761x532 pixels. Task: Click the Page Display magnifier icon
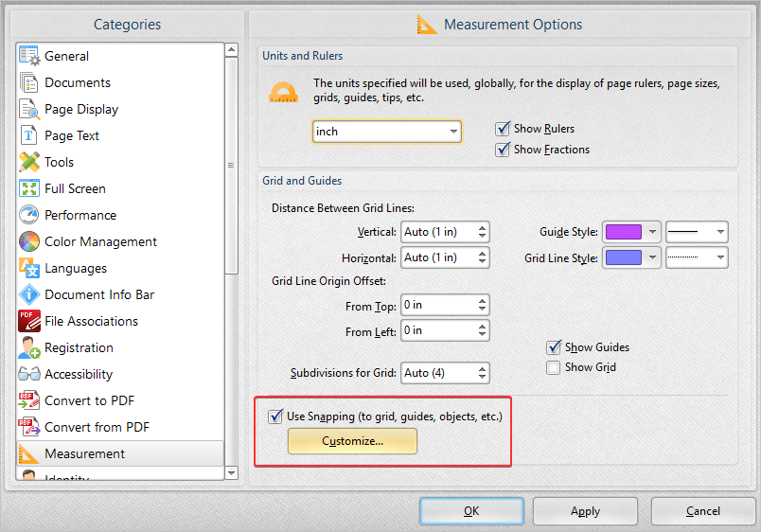coord(29,109)
